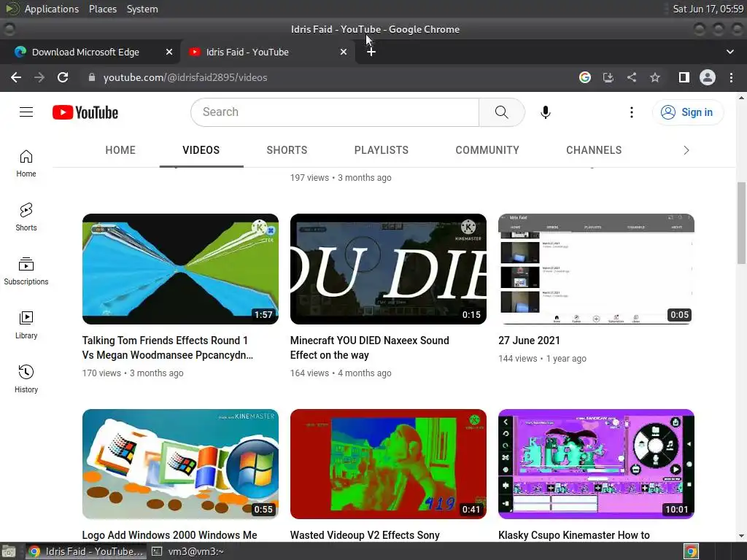Open Talking Tom Friends Effects video title
The height and width of the screenshot is (560, 747).
click(x=167, y=348)
